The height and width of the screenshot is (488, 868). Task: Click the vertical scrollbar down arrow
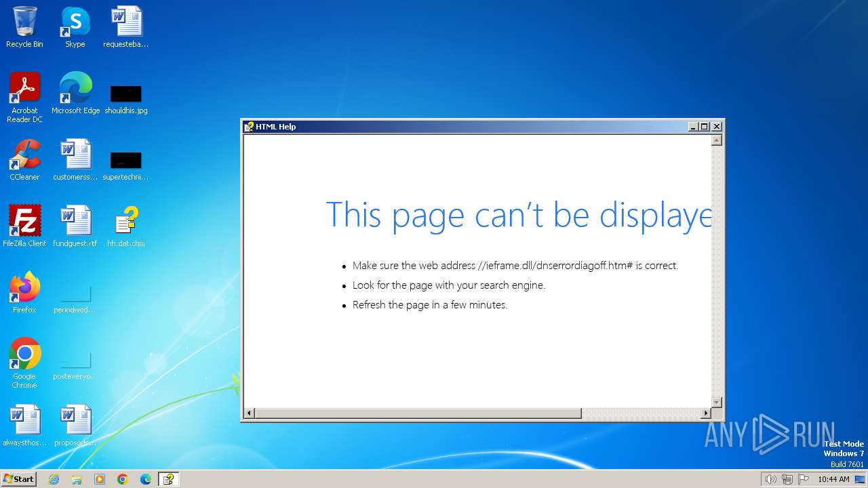pos(716,402)
